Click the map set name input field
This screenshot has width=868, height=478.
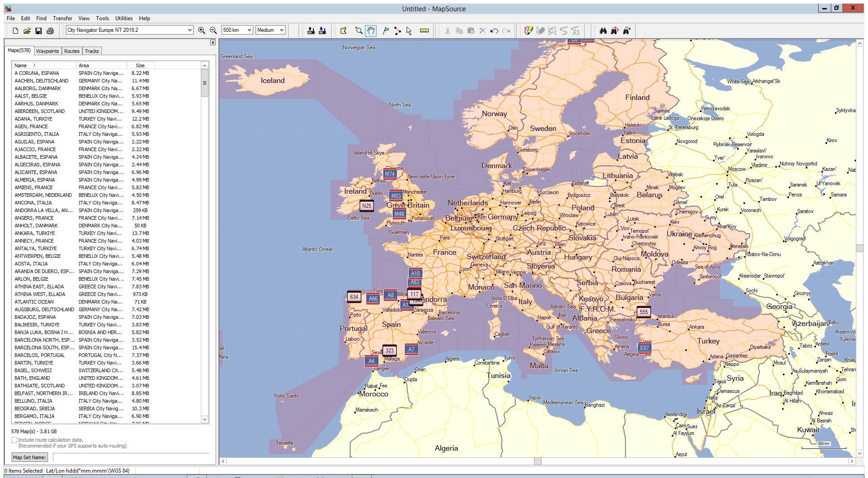pos(131,457)
